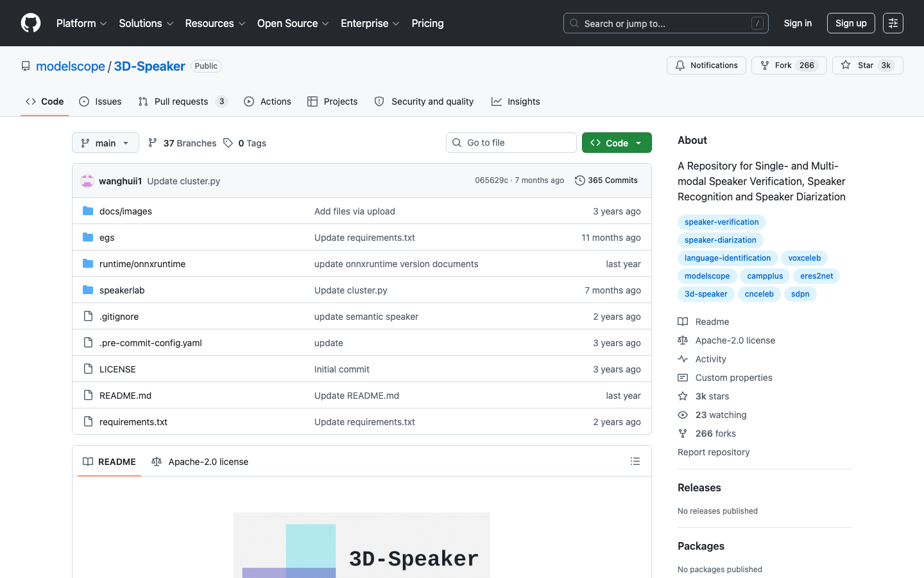This screenshot has height=578, width=924.
Task: Open the Pull requests tab
Action: click(183, 101)
